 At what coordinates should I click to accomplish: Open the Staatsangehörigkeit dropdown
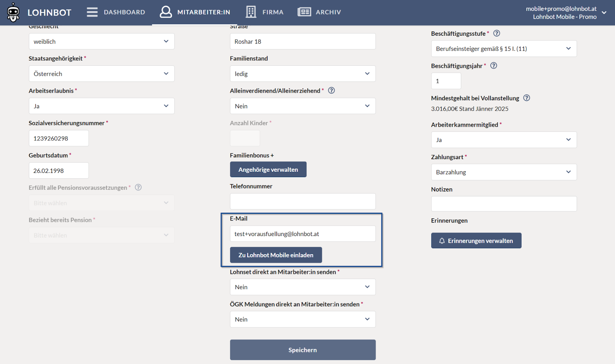101,73
